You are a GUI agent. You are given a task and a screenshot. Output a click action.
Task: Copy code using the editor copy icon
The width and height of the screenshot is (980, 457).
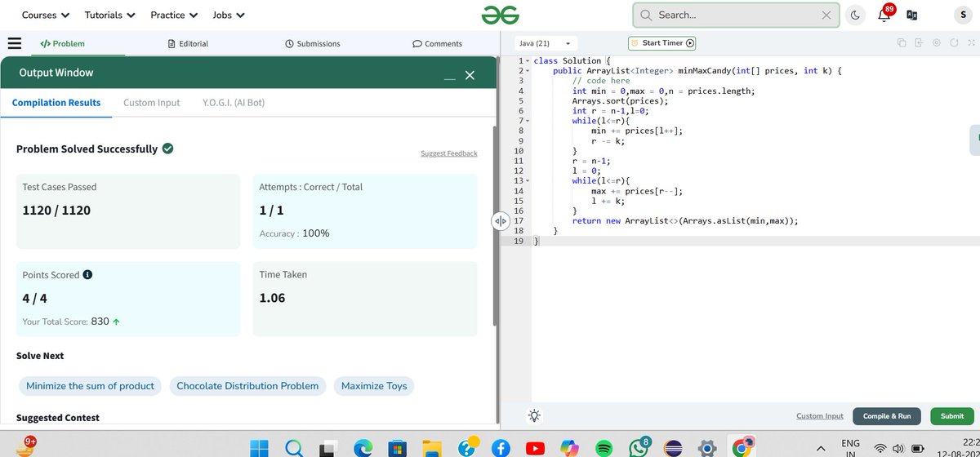pos(901,43)
